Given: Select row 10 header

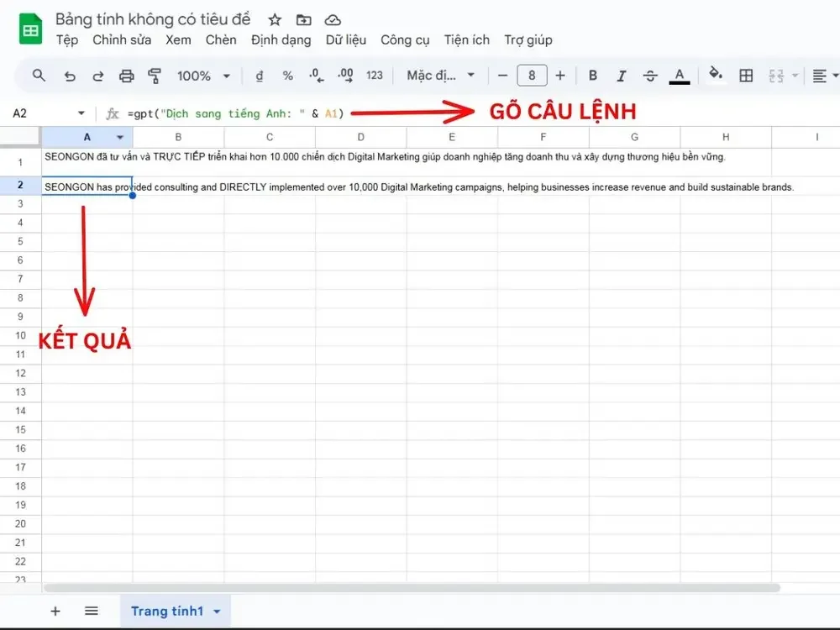Looking at the screenshot, I should [x=20, y=335].
